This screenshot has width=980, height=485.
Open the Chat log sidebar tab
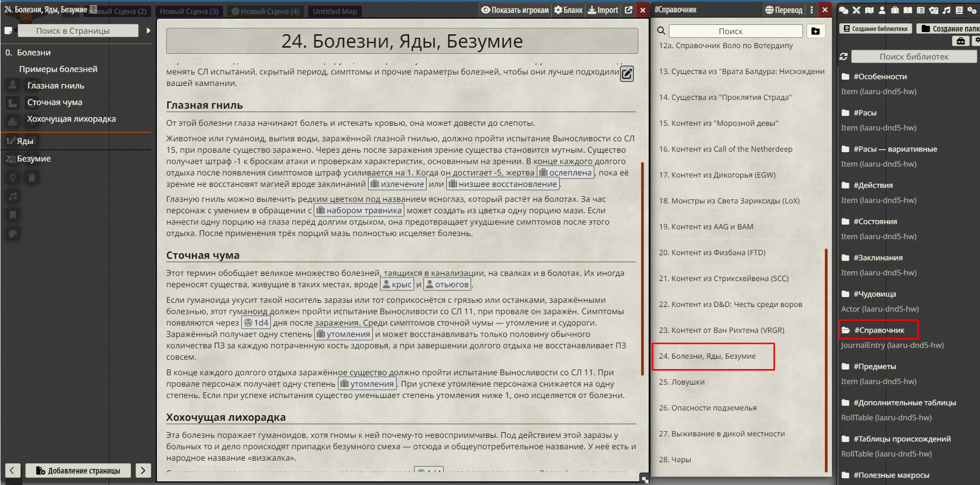click(x=843, y=10)
